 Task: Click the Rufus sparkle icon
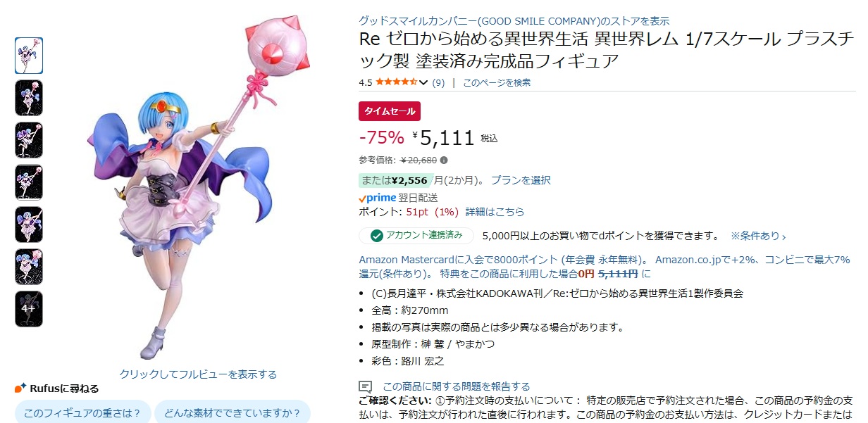(20, 388)
